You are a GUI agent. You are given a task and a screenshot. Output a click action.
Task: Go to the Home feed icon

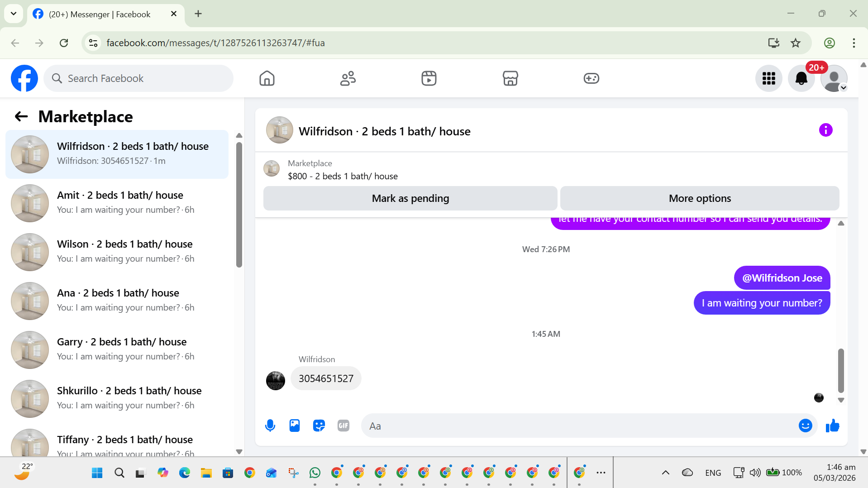pos(267,78)
